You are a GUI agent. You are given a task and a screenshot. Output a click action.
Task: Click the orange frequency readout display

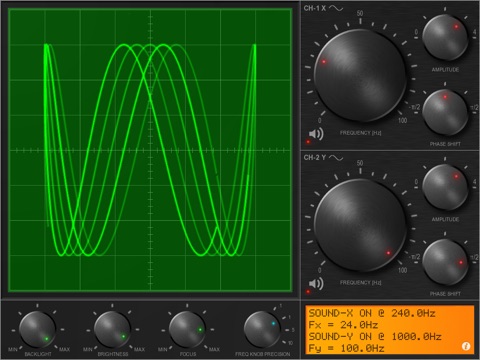coord(390,330)
